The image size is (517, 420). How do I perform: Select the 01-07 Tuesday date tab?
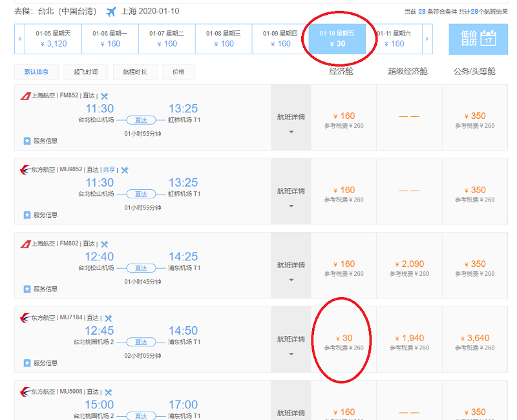[x=167, y=39]
